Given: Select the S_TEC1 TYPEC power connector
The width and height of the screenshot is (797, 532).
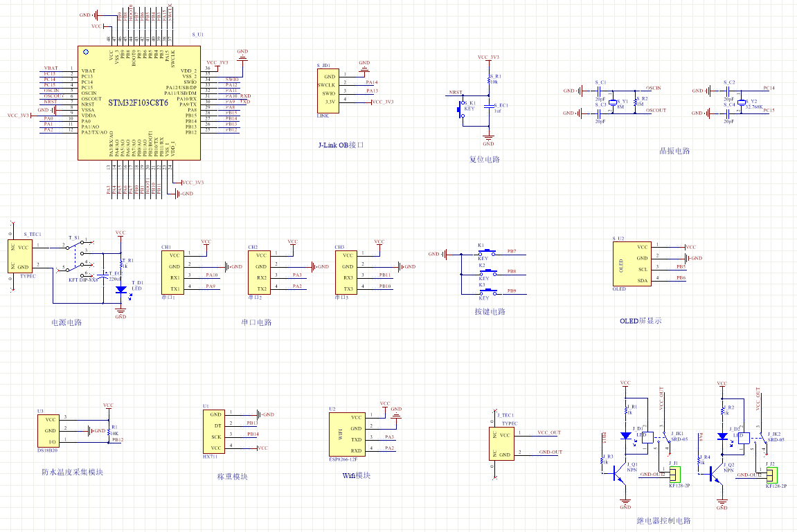Looking at the screenshot, I should pyautogui.click(x=20, y=257).
